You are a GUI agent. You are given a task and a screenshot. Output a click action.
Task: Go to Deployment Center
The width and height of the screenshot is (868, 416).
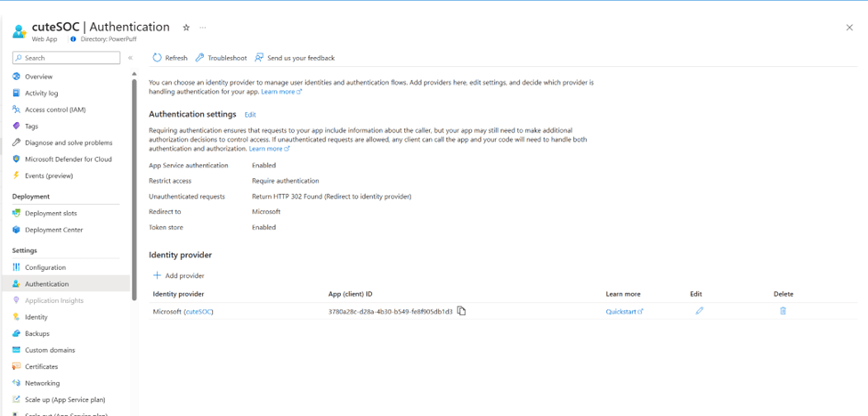click(53, 230)
